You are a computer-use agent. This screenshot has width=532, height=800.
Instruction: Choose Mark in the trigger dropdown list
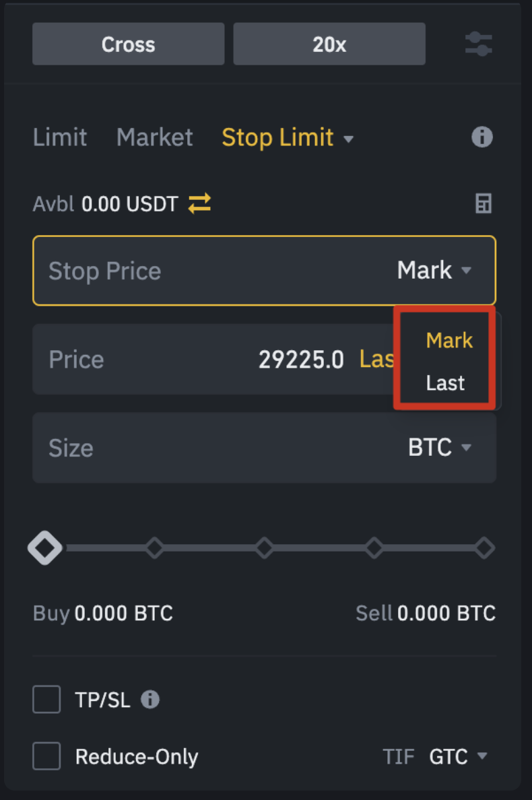pos(449,341)
